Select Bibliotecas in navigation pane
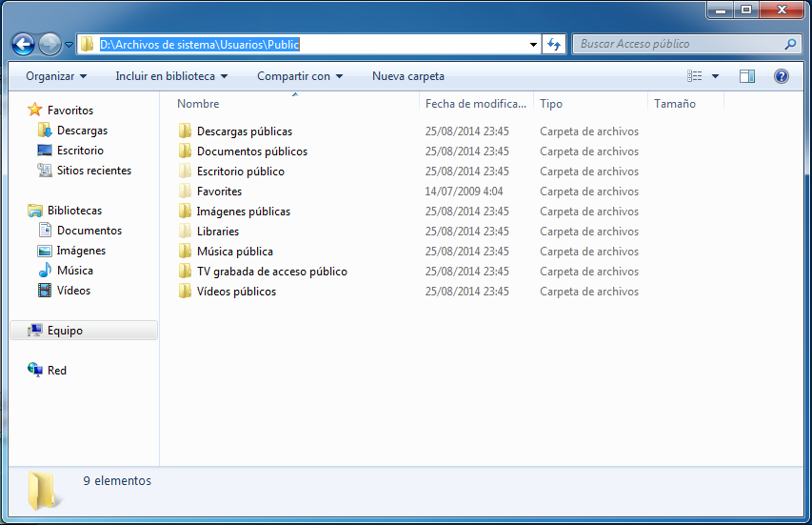This screenshot has width=812, height=525. click(65, 211)
